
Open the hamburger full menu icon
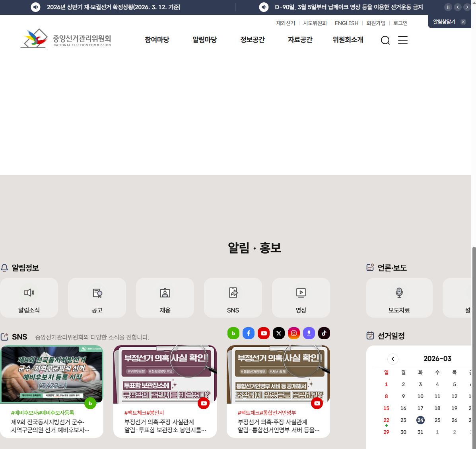coord(402,40)
